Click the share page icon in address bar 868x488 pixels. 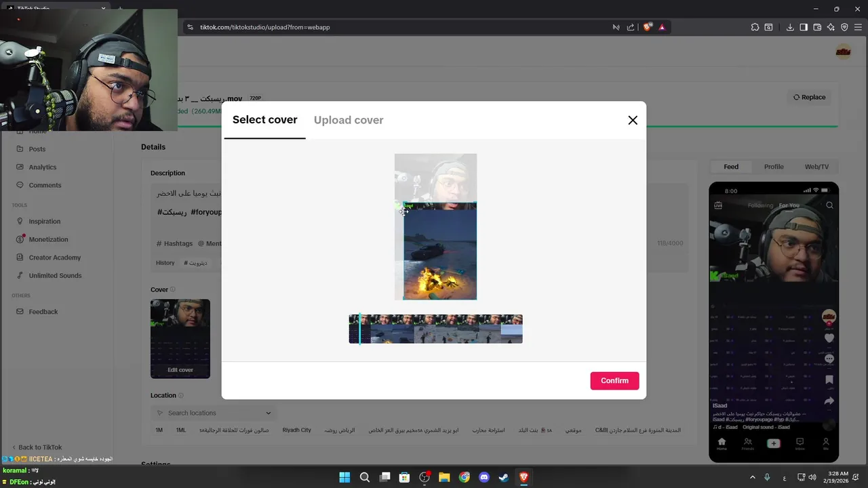point(631,27)
